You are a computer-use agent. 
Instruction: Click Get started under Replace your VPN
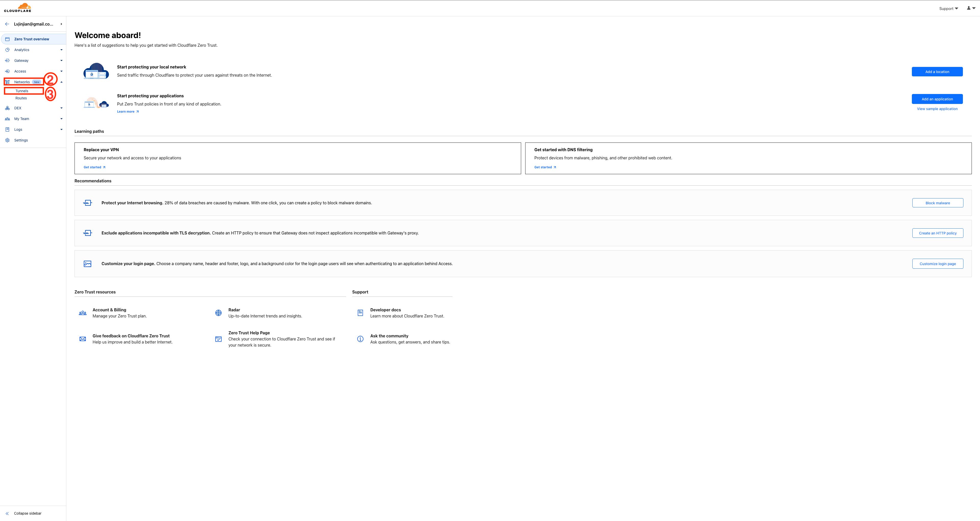point(94,167)
